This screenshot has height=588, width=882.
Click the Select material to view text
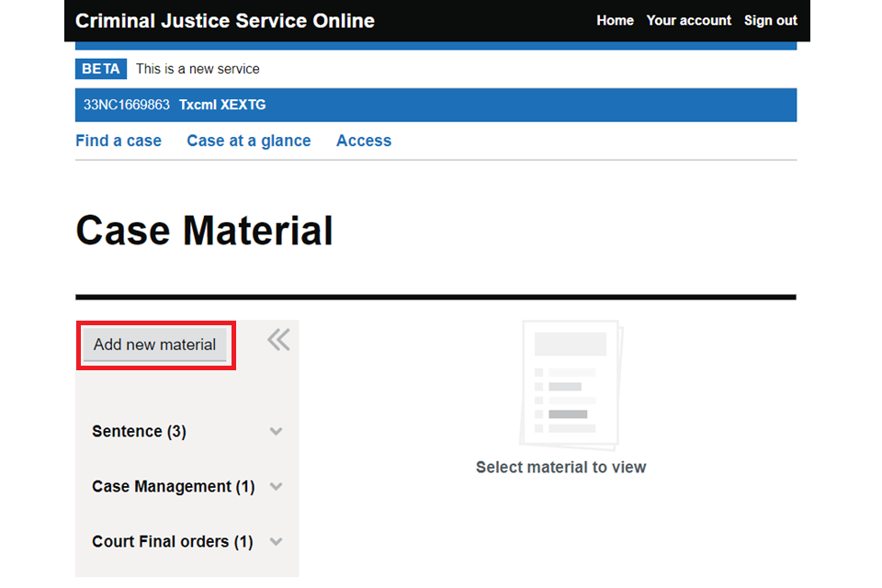(x=560, y=468)
